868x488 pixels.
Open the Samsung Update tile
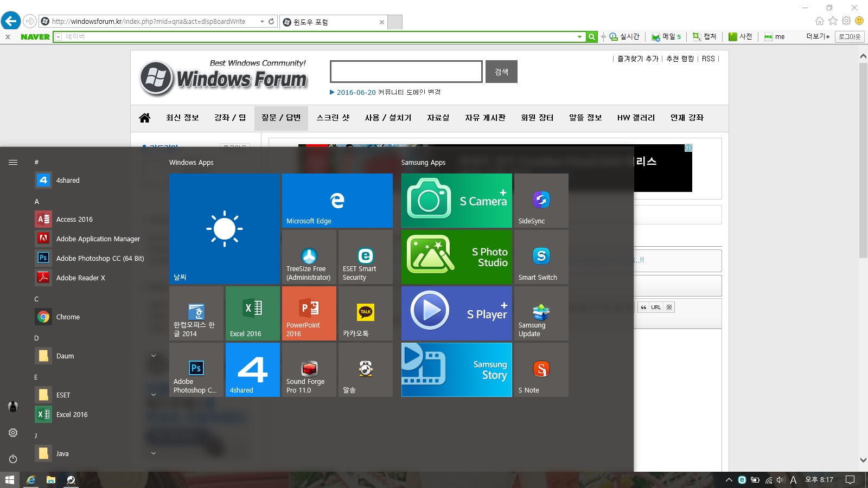[x=541, y=313]
